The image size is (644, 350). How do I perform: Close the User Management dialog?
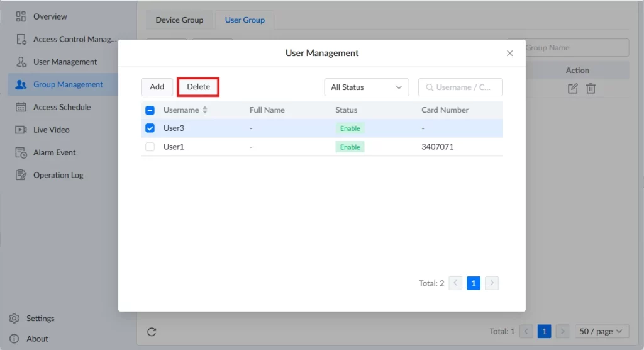[x=509, y=53]
